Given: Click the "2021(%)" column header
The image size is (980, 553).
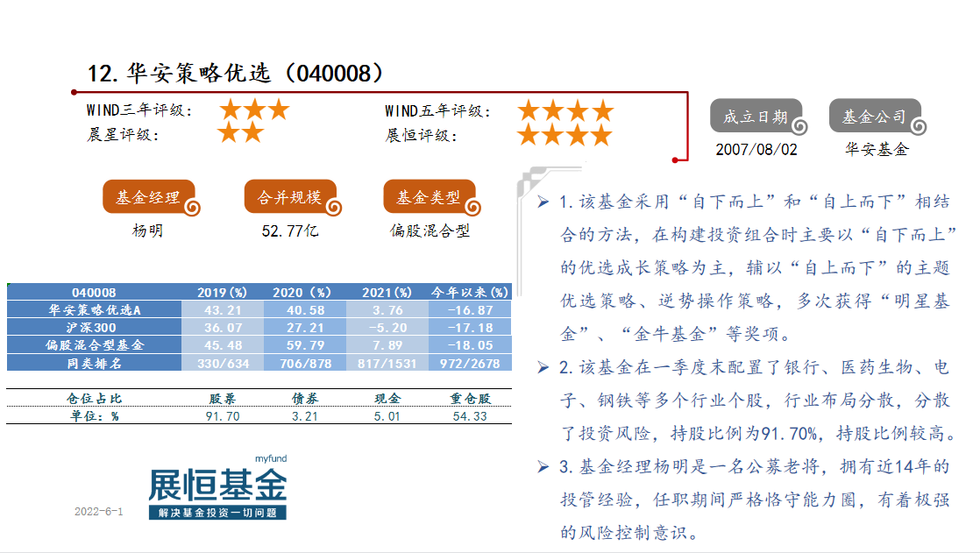Looking at the screenshot, I should point(387,293).
